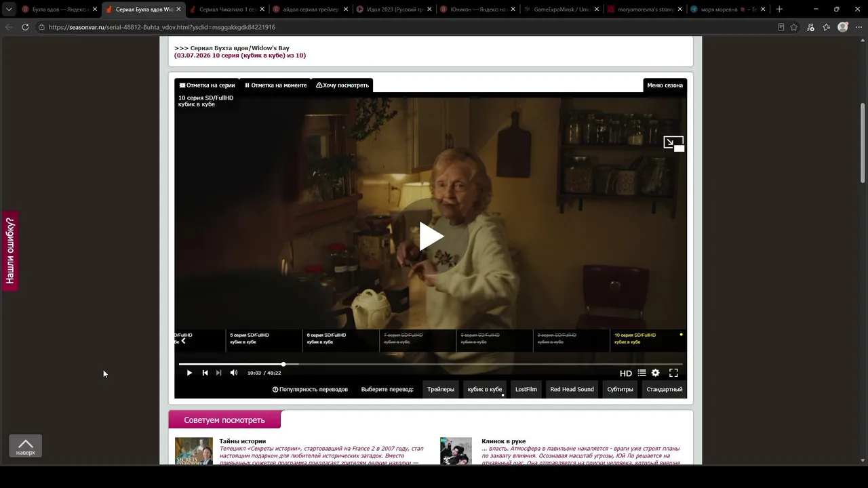
Task: Select episode 5 in the episode strip
Action: tap(264, 340)
